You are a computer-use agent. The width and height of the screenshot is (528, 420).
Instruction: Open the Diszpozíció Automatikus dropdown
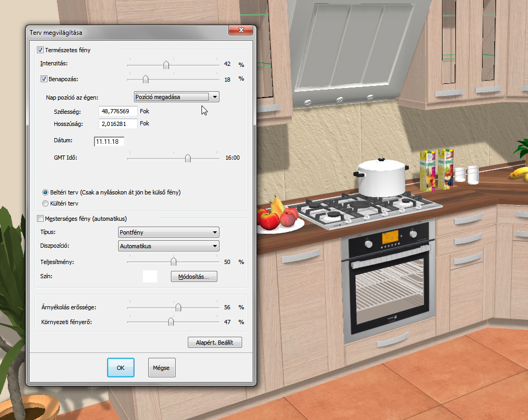coord(168,246)
